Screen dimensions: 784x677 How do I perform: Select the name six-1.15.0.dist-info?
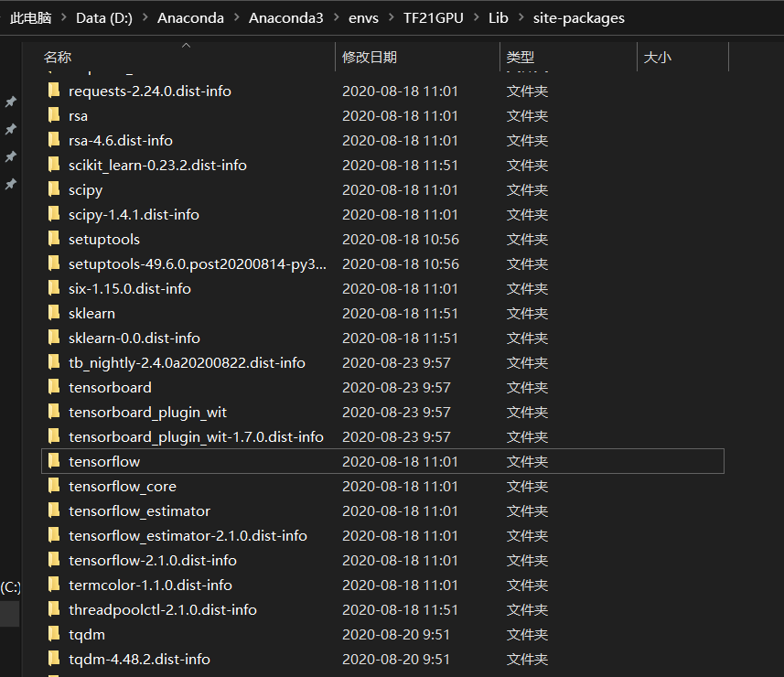[130, 288]
